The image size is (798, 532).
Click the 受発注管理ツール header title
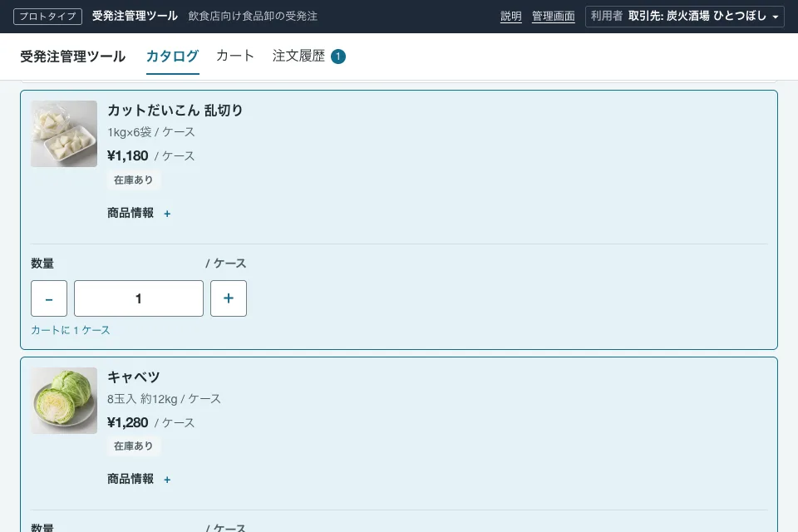click(x=135, y=17)
